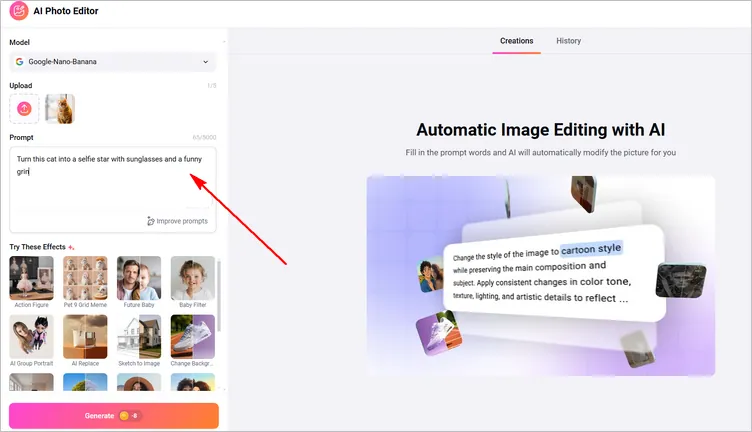The height and width of the screenshot is (432, 752).
Task: Click the Improve prompts button
Action: (x=178, y=220)
